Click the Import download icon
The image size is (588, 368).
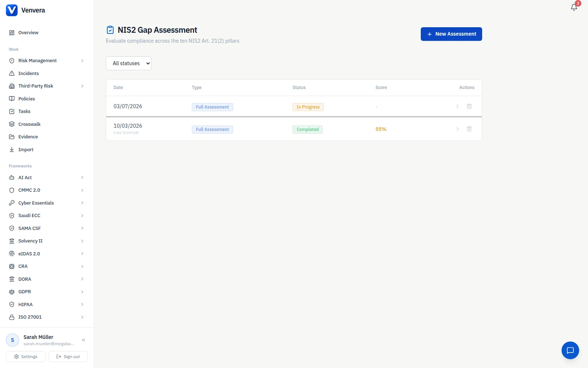tap(12, 149)
